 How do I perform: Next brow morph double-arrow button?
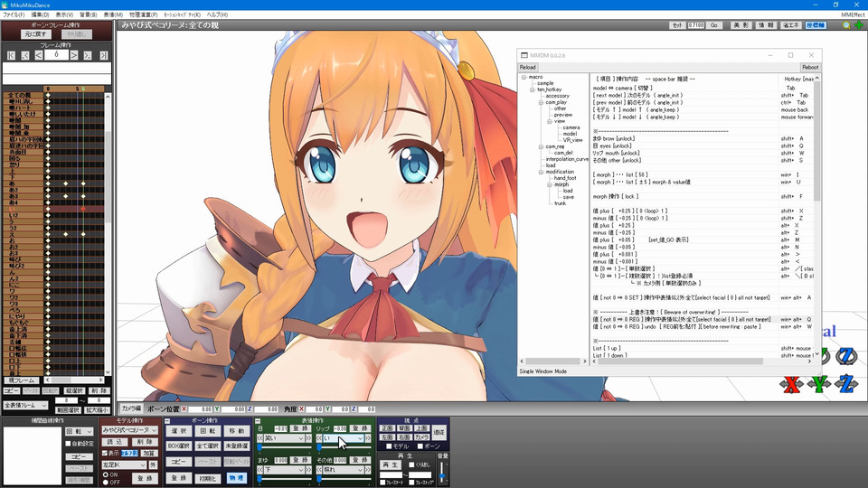click(x=309, y=470)
